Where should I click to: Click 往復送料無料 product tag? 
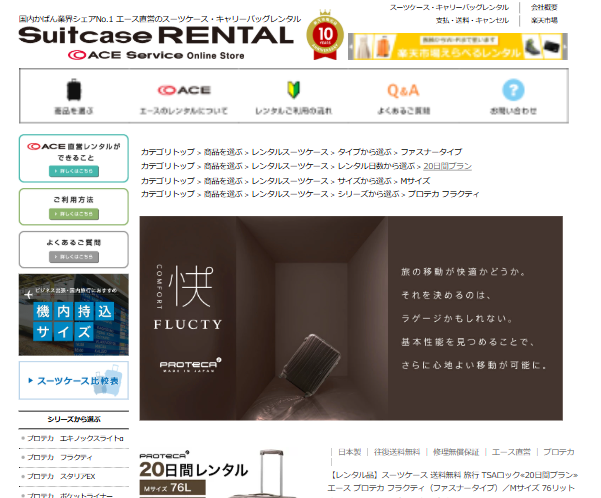tap(397, 452)
